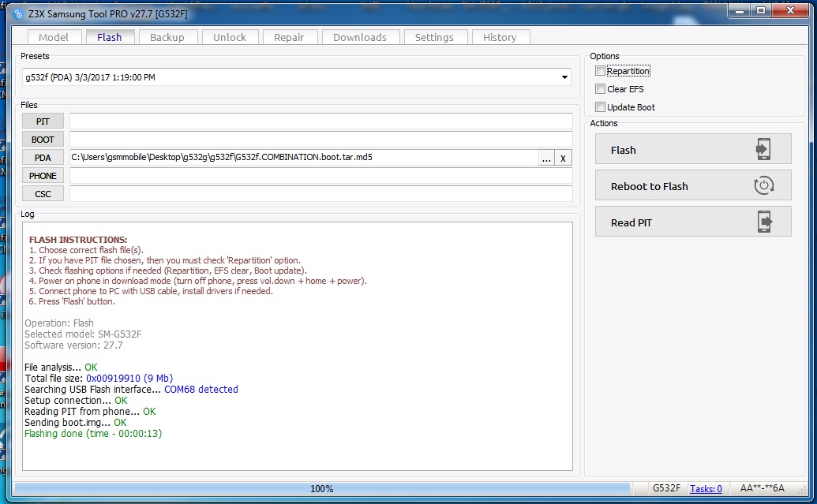Open the Downloads tab
Screen dimensions: 817x504
(360, 38)
